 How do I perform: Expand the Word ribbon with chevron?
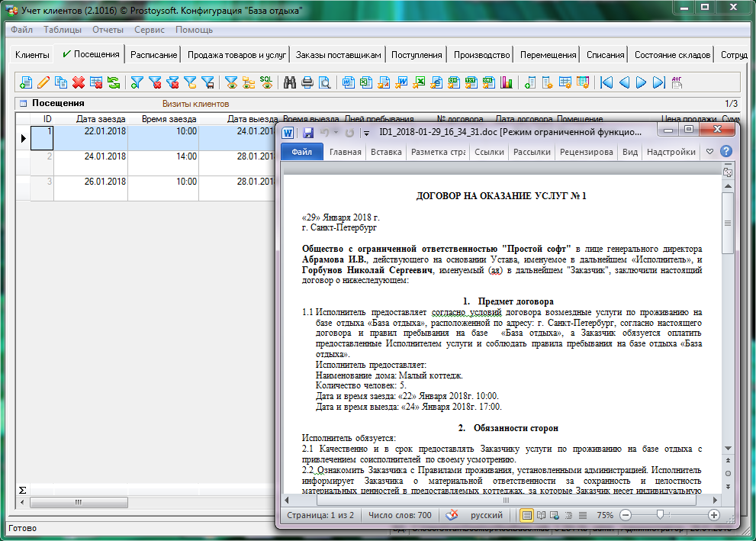pyautogui.click(x=709, y=152)
